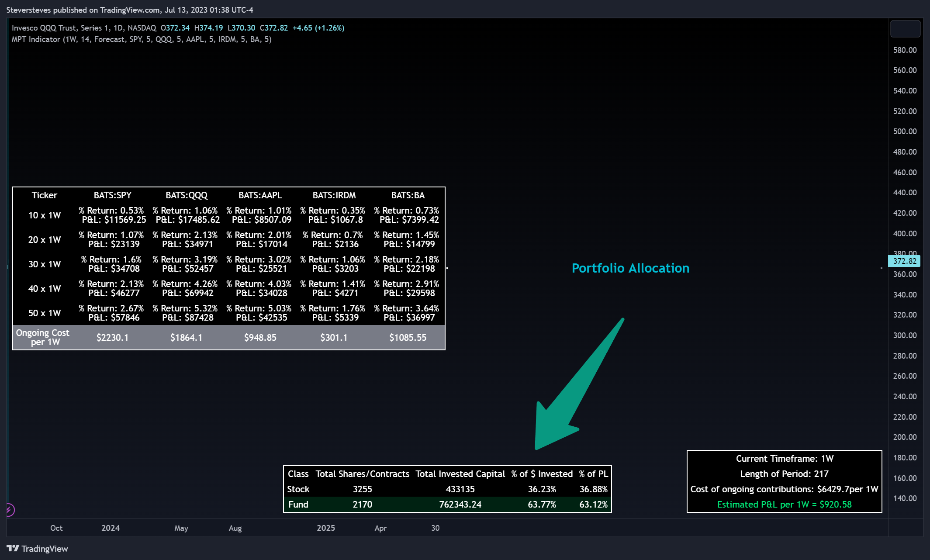Click the BATS:QQQ column header
Viewport: 930px width, 560px height.
point(187,195)
